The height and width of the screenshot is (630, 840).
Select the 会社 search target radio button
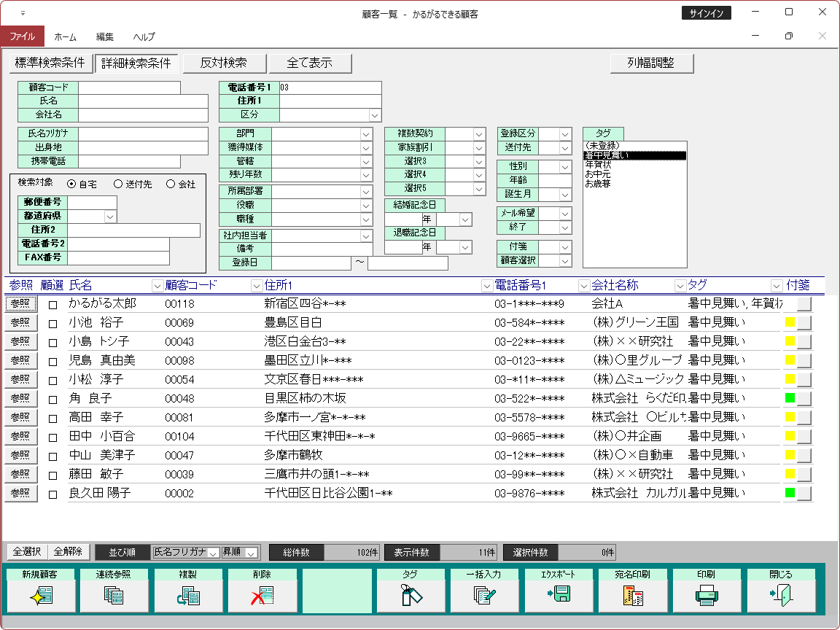point(171,184)
